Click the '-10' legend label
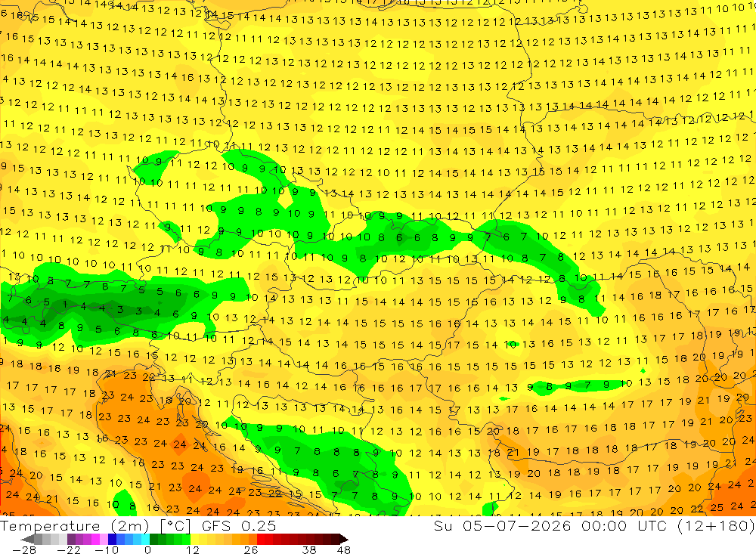Image resolution: width=756 pixels, height=554 pixels. pyautogui.click(x=106, y=549)
